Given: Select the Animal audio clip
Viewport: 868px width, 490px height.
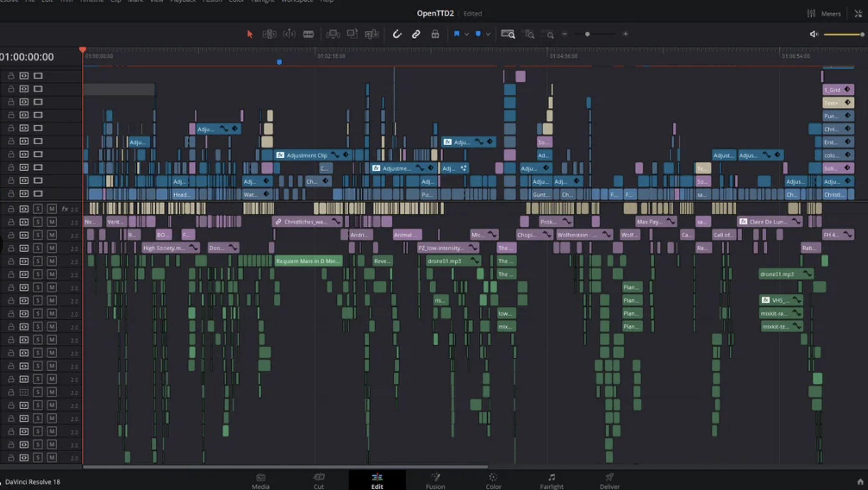Looking at the screenshot, I should [x=407, y=235].
